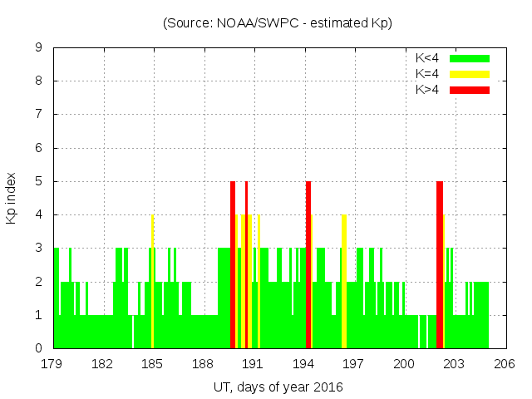Select the K<4 legend label text
Image resolution: width=532 pixels, height=399 pixels.
pos(427,58)
